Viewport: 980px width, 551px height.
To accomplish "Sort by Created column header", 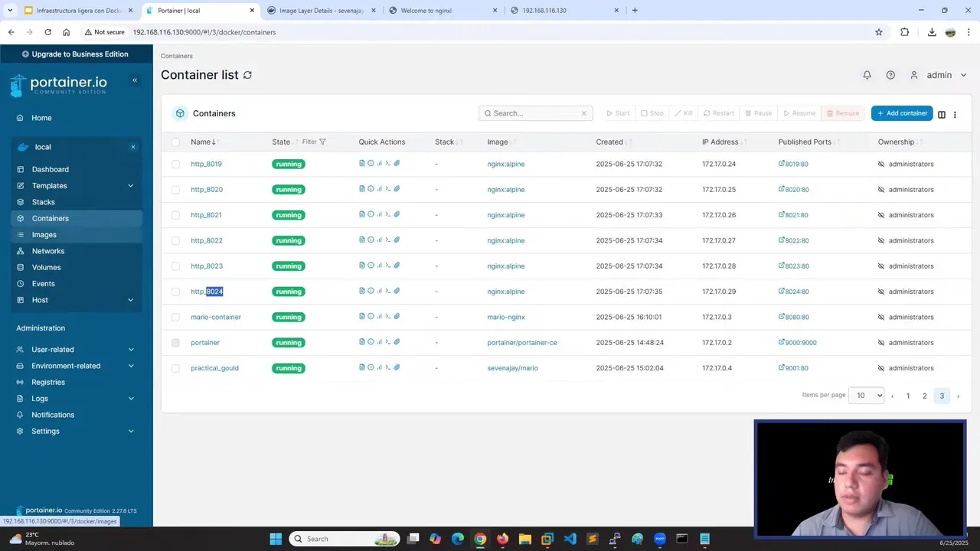I will [609, 142].
